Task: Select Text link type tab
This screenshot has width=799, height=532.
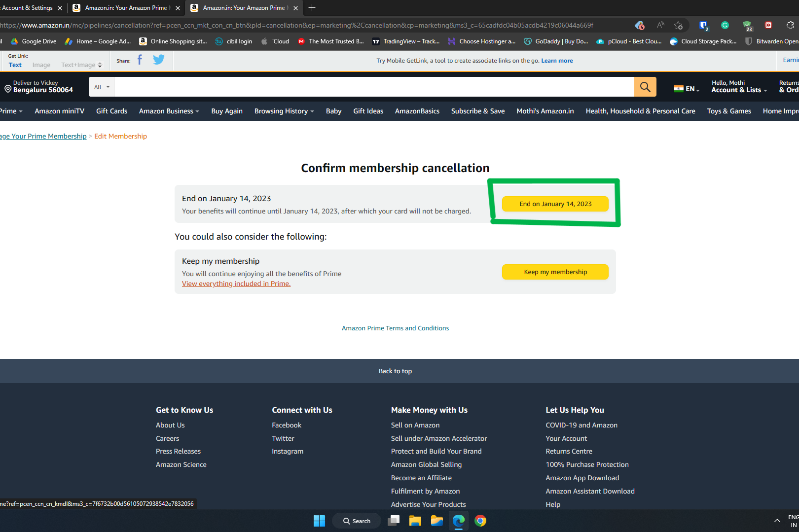Action: click(x=15, y=65)
